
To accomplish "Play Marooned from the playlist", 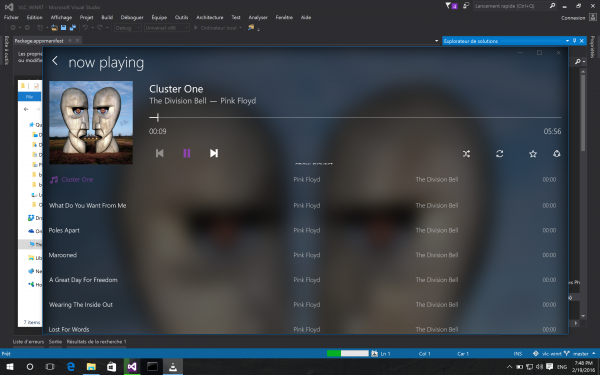I will pos(63,255).
